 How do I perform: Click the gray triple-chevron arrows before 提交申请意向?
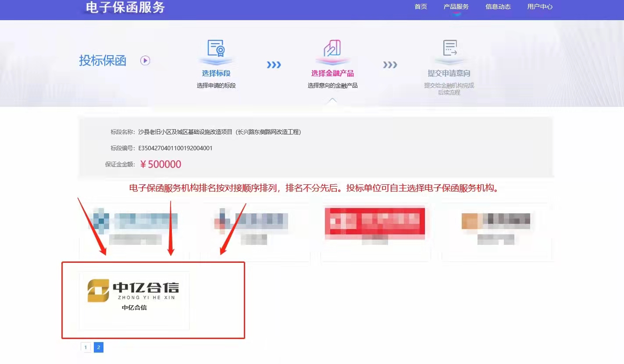click(x=390, y=65)
